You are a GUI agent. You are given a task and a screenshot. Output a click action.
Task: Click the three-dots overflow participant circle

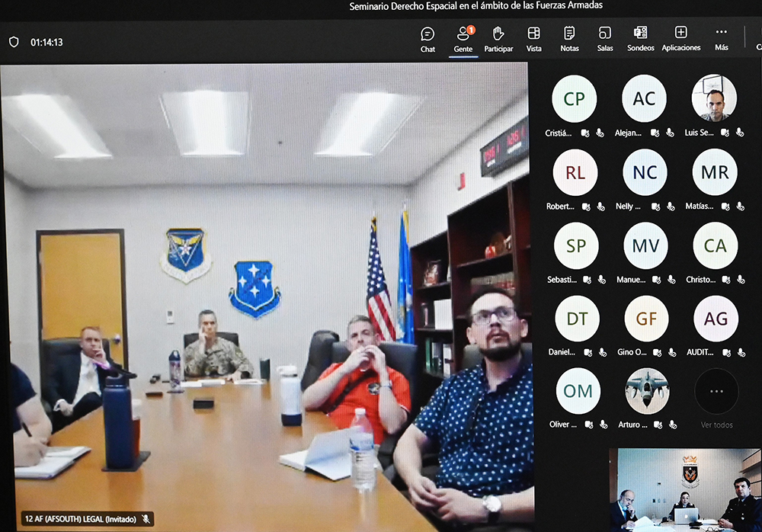click(716, 391)
